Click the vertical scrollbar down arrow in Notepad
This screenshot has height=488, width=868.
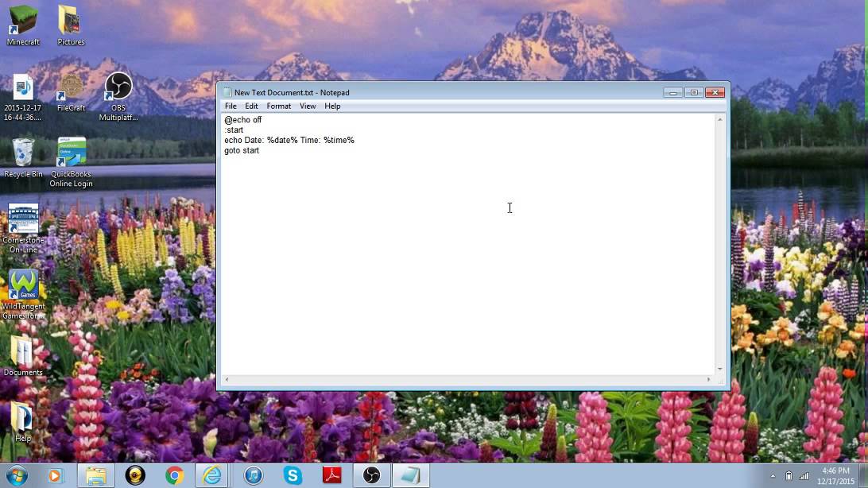(x=719, y=369)
